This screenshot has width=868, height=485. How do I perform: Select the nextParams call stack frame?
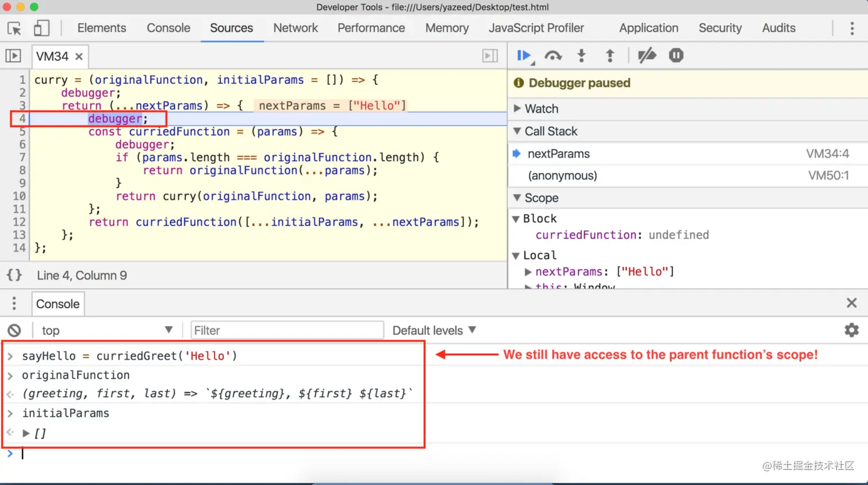[688, 154]
